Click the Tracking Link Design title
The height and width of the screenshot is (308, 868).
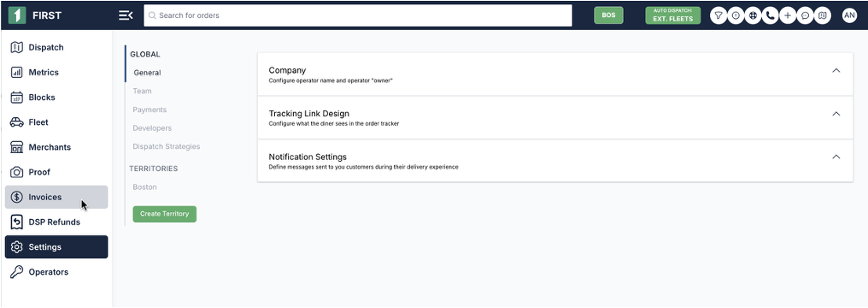(x=309, y=114)
